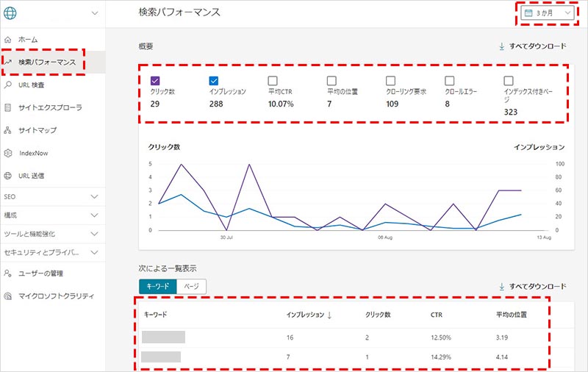This screenshot has height=372, width=588.
Task: Open ユーザーの管理 user icon
Action: pos(7,273)
